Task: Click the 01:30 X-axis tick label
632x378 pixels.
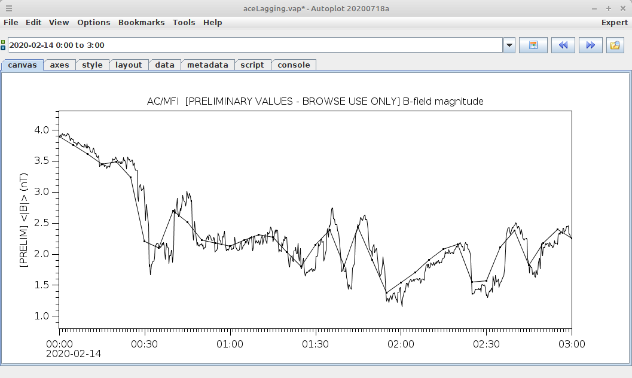Action: [x=315, y=344]
